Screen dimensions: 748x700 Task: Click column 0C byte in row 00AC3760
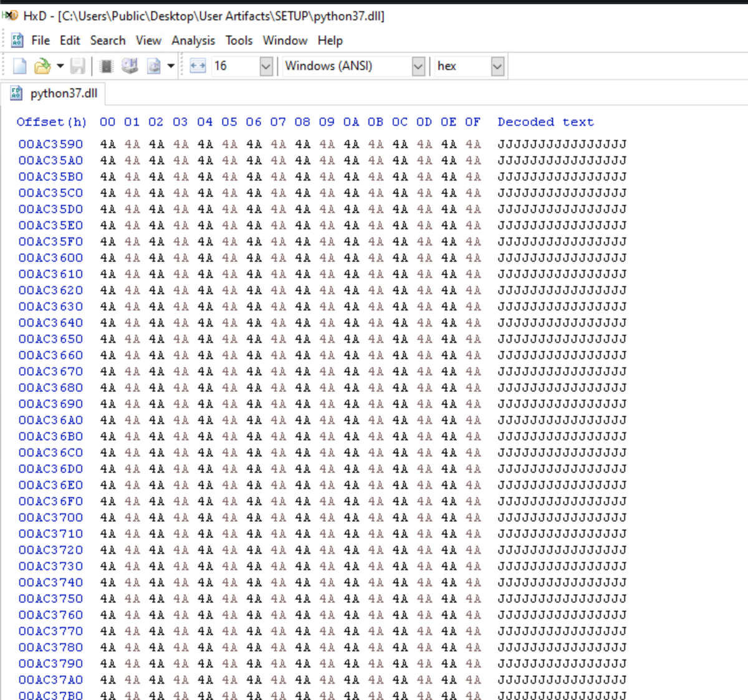coord(400,615)
